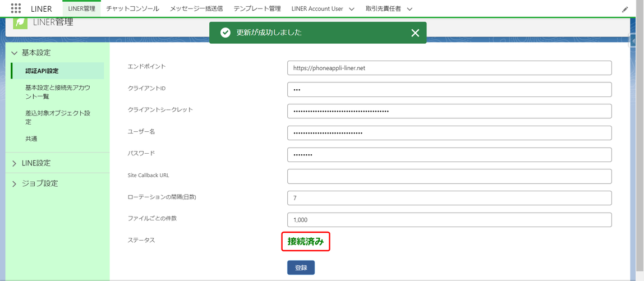Click the エンドポイント URL field
Viewport: 644px width, 281px height.
click(449, 68)
